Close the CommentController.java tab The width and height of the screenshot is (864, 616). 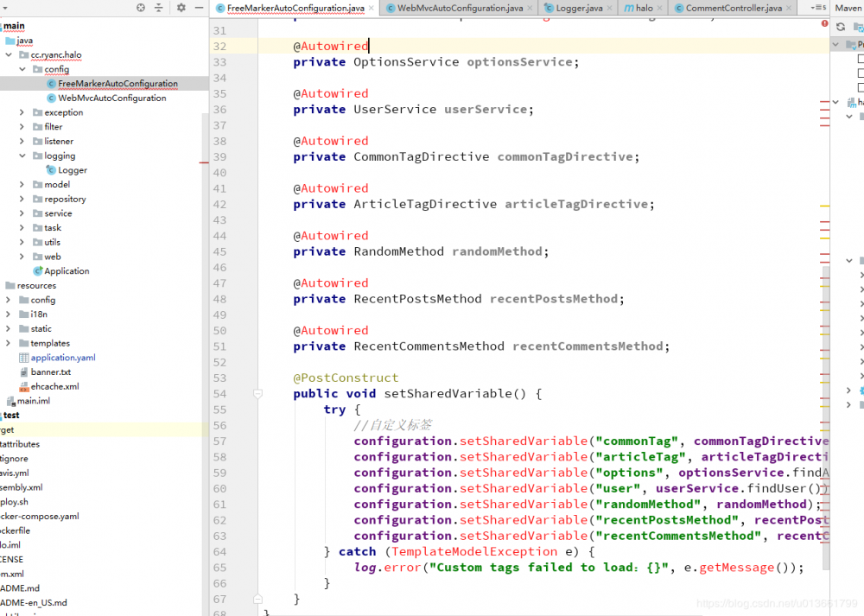[x=789, y=9]
